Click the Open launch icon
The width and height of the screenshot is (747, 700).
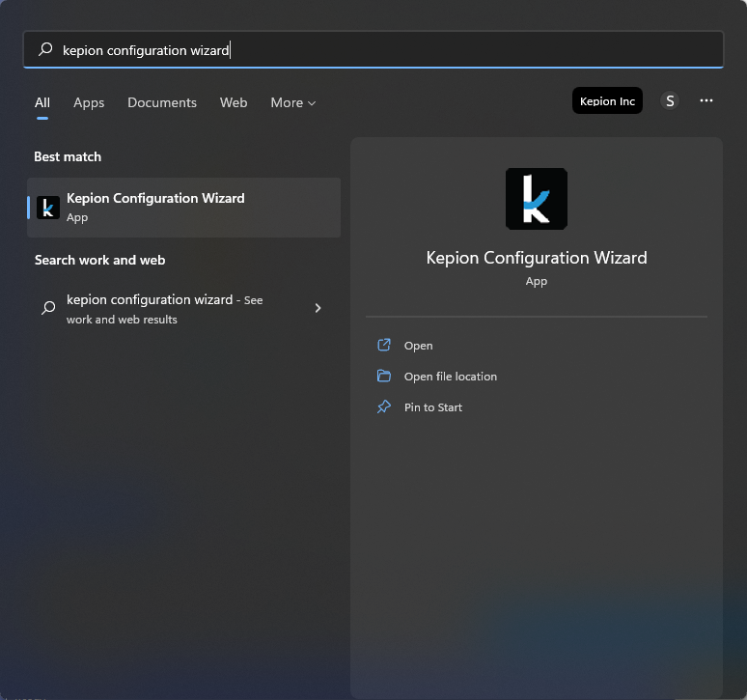pyautogui.click(x=384, y=345)
